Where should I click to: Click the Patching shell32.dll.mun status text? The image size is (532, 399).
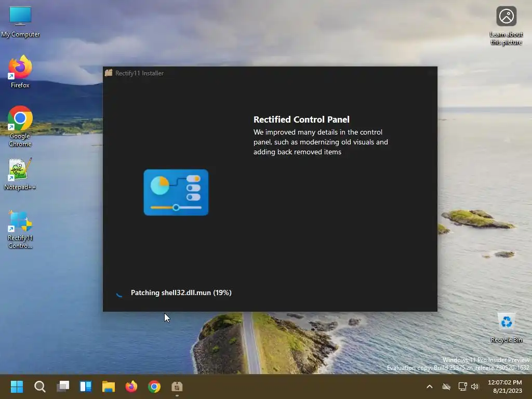[x=181, y=293]
